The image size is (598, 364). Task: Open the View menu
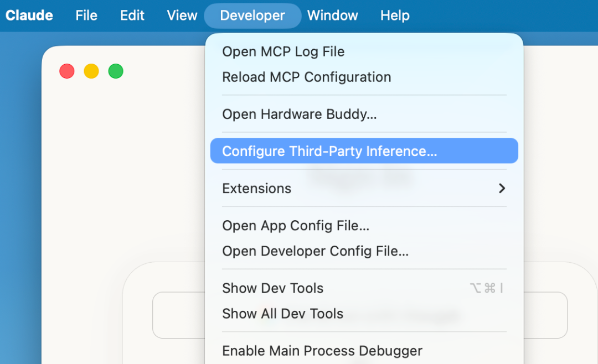pyautogui.click(x=182, y=15)
